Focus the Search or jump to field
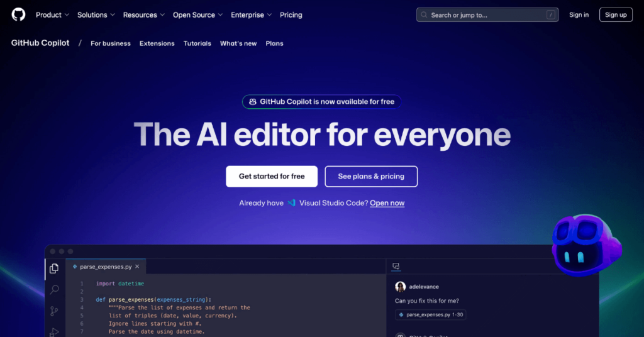644x337 pixels. [487, 15]
